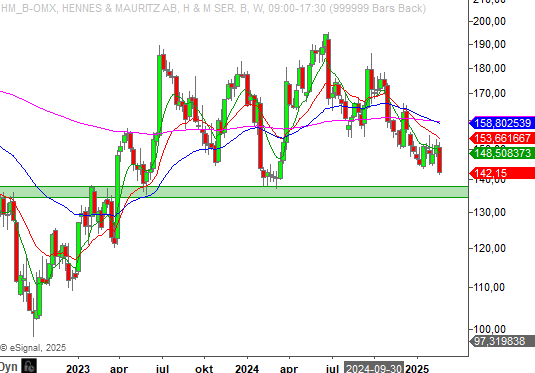
Task: Click the 2023 label on time axis
Action: point(78,369)
